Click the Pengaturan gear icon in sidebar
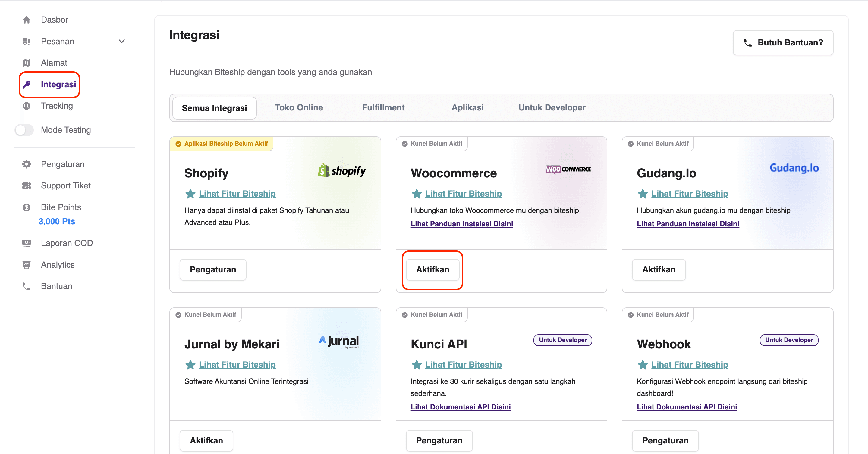Viewport: 868px width, 454px height. tap(26, 164)
